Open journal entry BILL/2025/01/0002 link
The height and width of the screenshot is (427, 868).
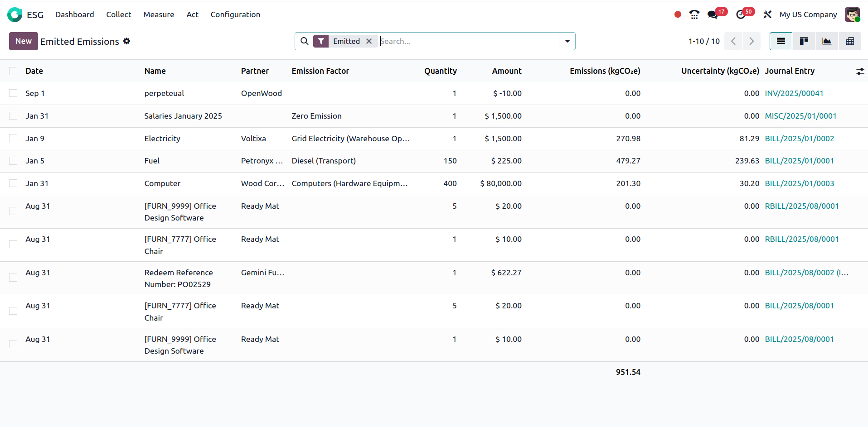coord(799,139)
